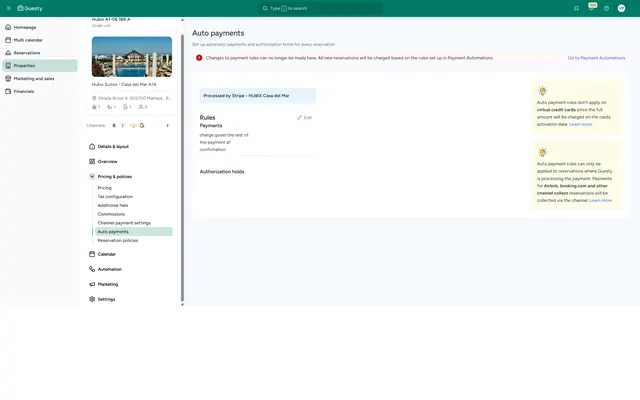
Task: Open the user avatar menu
Action: pyautogui.click(x=621, y=8)
